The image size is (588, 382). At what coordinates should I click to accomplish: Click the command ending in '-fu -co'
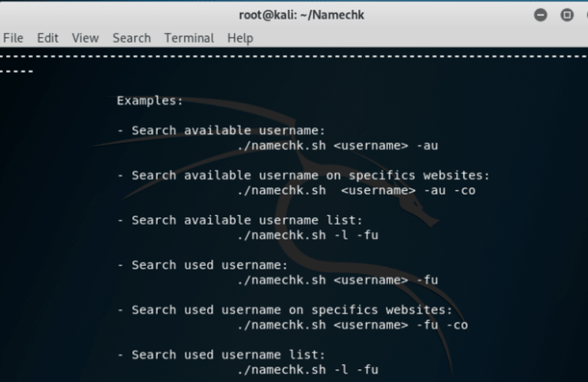352,325
